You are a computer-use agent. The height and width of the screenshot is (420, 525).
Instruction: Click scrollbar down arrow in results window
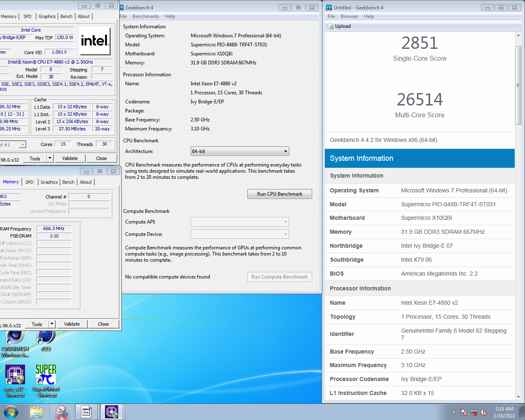coord(518,397)
